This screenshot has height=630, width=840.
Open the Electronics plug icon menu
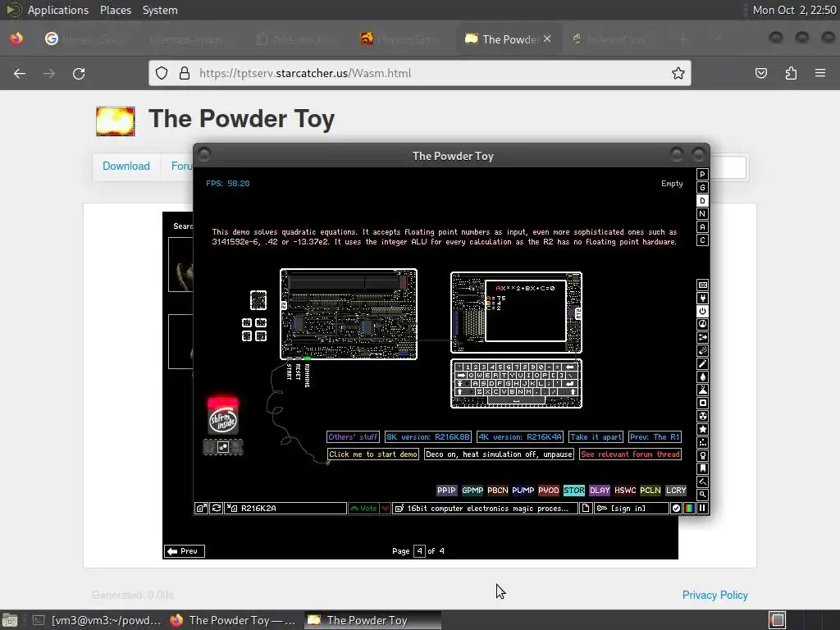point(702,298)
